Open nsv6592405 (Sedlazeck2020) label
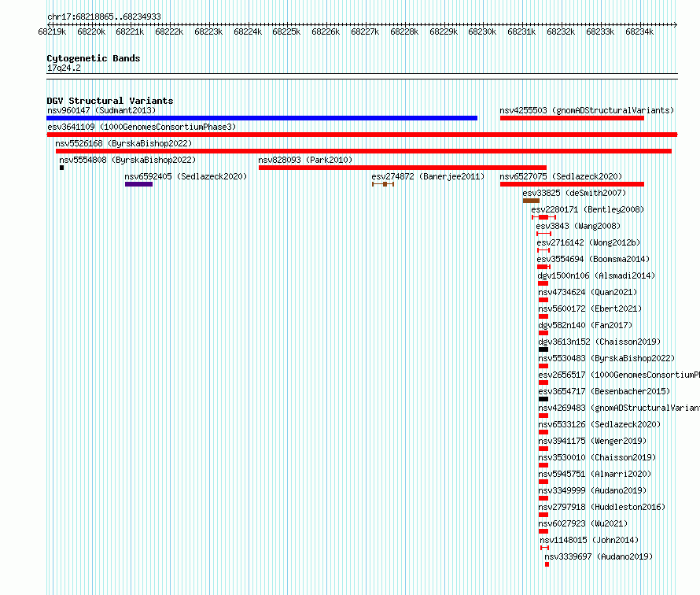The height and width of the screenshot is (595, 700). [186, 176]
